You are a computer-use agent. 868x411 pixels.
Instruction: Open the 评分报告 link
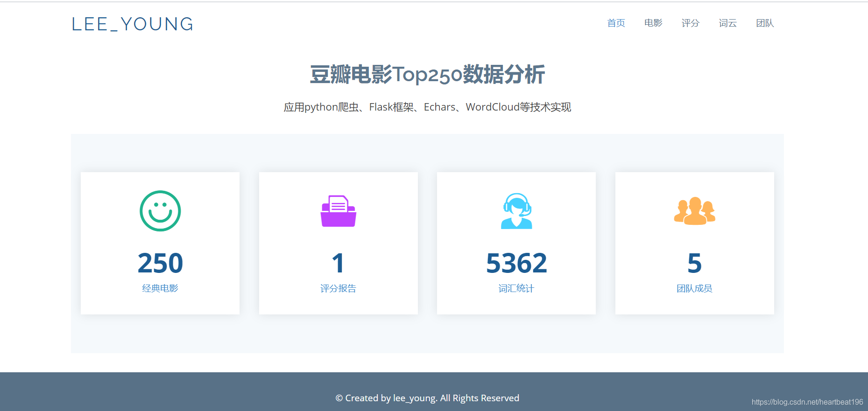(339, 288)
